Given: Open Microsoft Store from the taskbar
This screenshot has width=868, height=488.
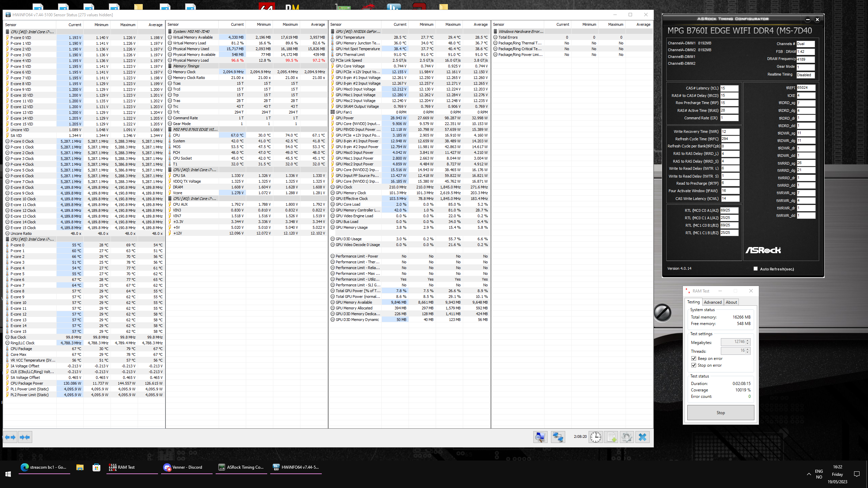Looking at the screenshot, I should click(96, 467).
